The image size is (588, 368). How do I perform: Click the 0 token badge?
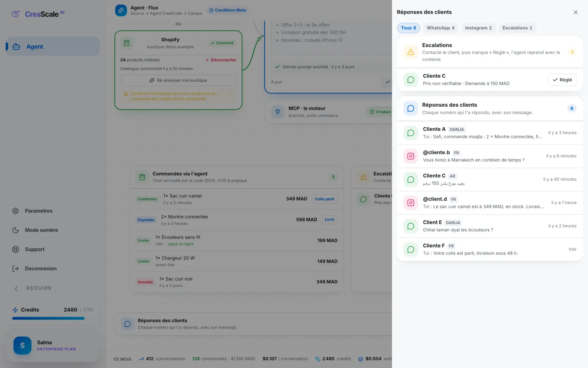click(x=380, y=112)
